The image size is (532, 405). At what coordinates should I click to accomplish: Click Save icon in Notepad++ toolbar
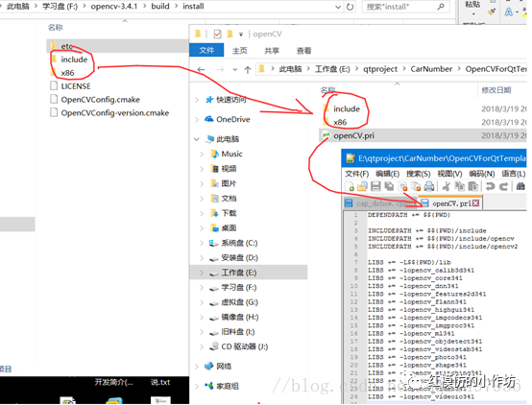[375, 186]
